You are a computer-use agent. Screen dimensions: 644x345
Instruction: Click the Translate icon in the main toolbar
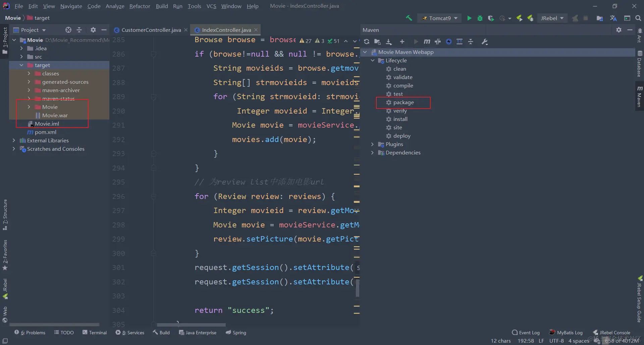(613, 18)
